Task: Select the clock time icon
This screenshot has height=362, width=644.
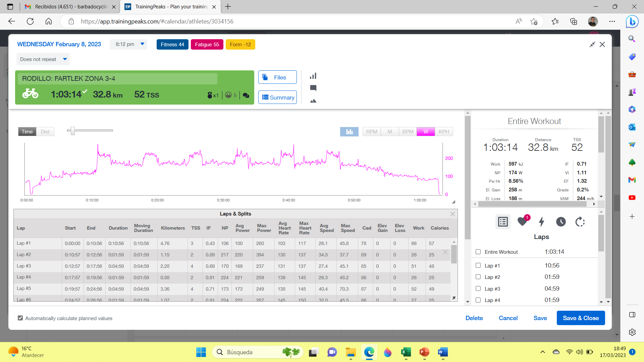Action: tap(561, 222)
